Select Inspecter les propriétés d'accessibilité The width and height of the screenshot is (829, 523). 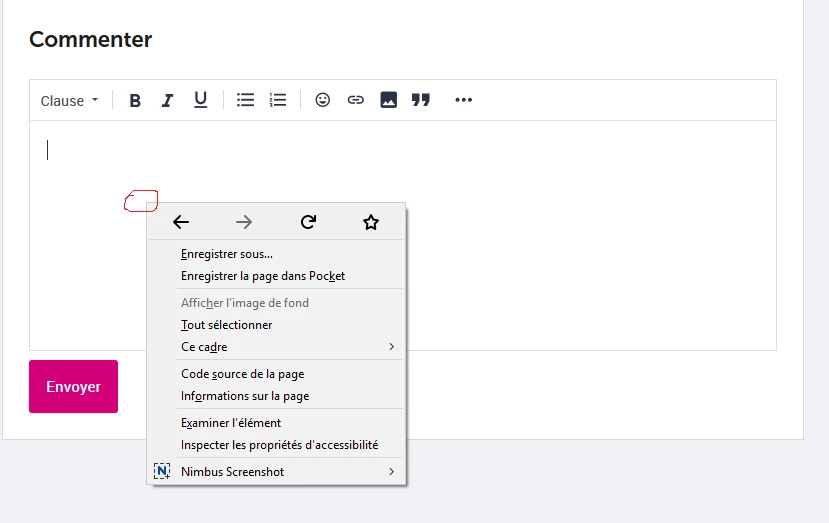click(276, 445)
